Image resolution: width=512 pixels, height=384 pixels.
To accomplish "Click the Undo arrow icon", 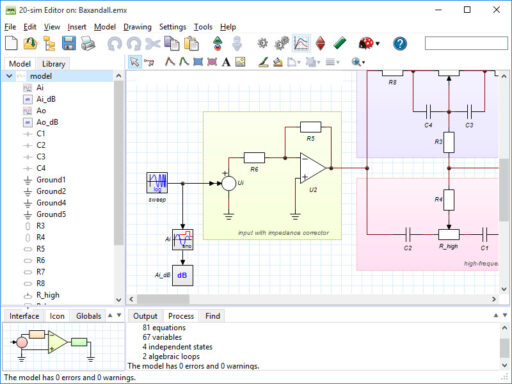I will tap(115, 44).
